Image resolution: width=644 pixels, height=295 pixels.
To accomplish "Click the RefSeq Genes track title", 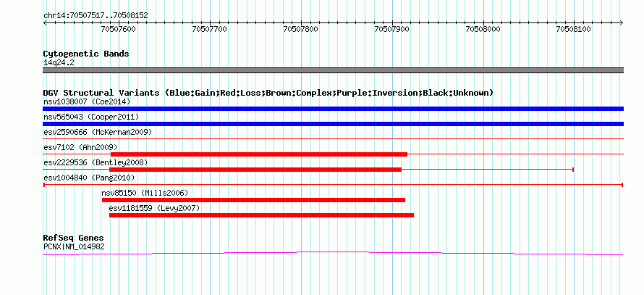I will point(74,238).
